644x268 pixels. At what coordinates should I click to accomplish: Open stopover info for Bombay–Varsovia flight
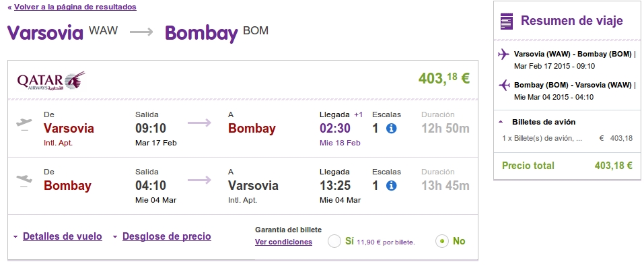(x=391, y=186)
